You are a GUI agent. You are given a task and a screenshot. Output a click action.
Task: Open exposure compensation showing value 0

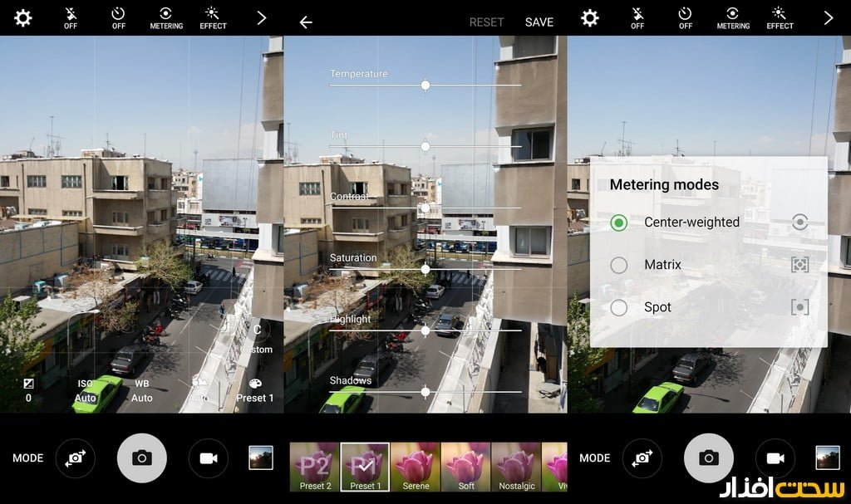click(x=28, y=389)
